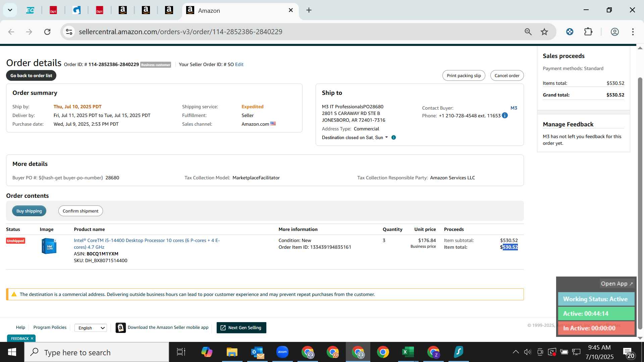Switch to the first inactive Amazon tab
Screen dimensions: 644x362
[x=123, y=10]
